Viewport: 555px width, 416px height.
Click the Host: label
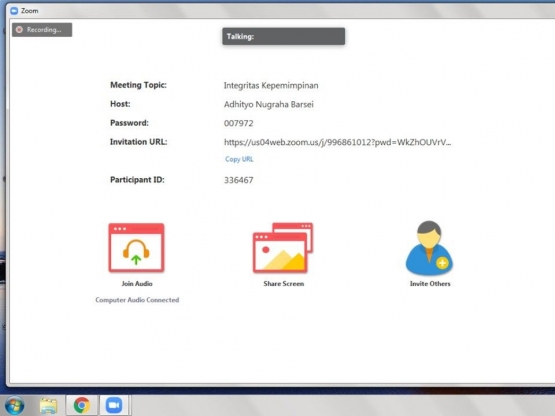[120, 104]
